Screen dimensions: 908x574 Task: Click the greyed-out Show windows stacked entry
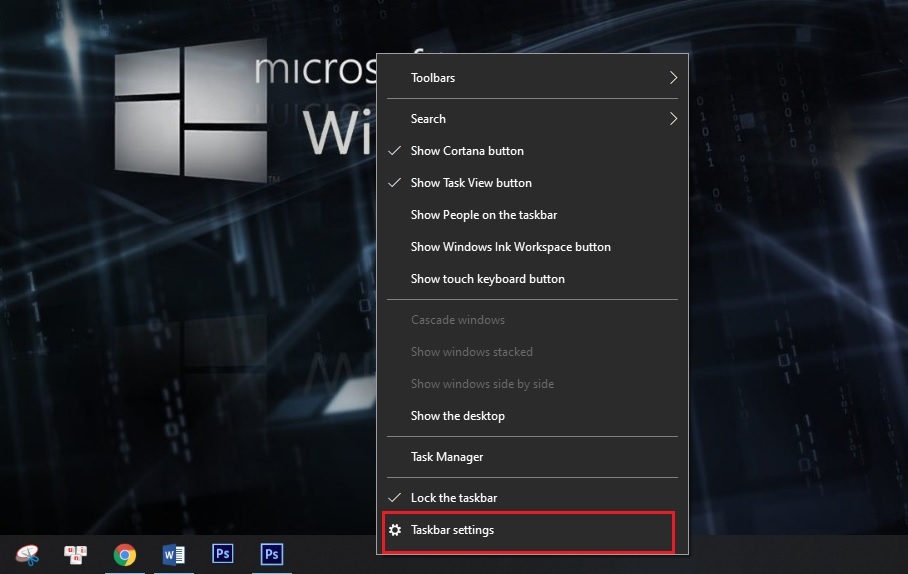(x=533, y=352)
